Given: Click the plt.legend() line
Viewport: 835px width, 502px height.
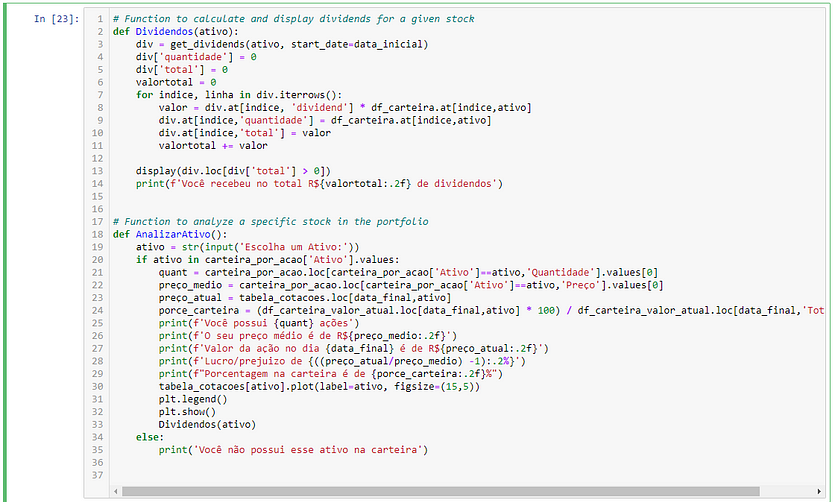Looking at the screenshot, I should click(x=193, y=399).
